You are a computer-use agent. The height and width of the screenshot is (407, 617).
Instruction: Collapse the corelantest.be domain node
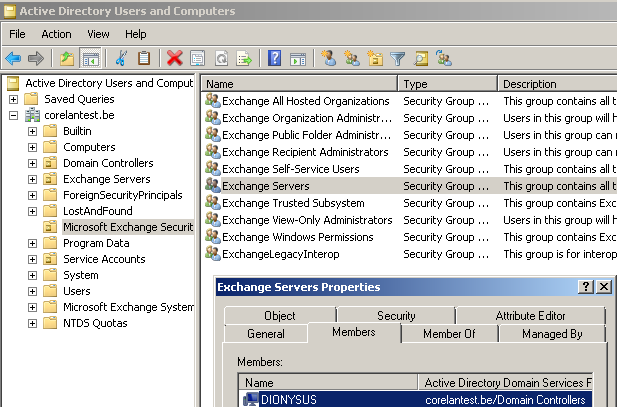coord(13,115)
